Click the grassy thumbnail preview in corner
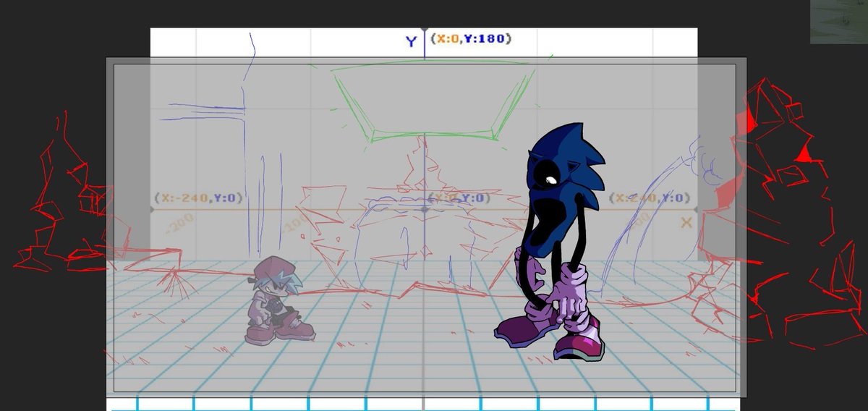Viewport: 868px width, 411px height. click(x=839, y=22)
